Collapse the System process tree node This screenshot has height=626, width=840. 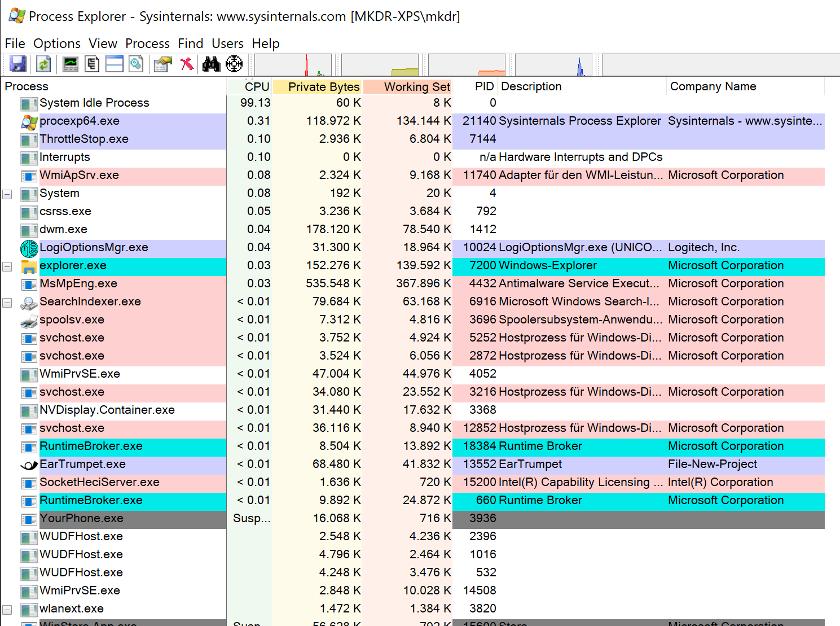click(7, 194)
